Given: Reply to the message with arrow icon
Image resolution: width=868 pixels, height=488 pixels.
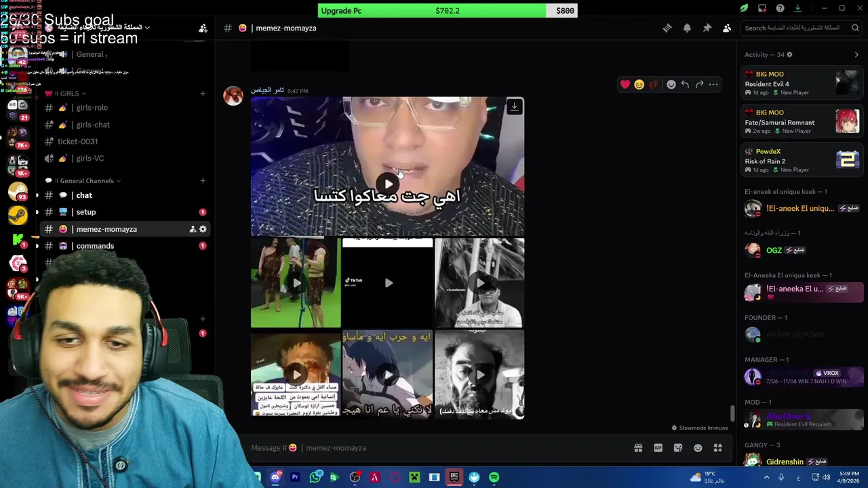Looking at the screenshot, I should 685,84.
